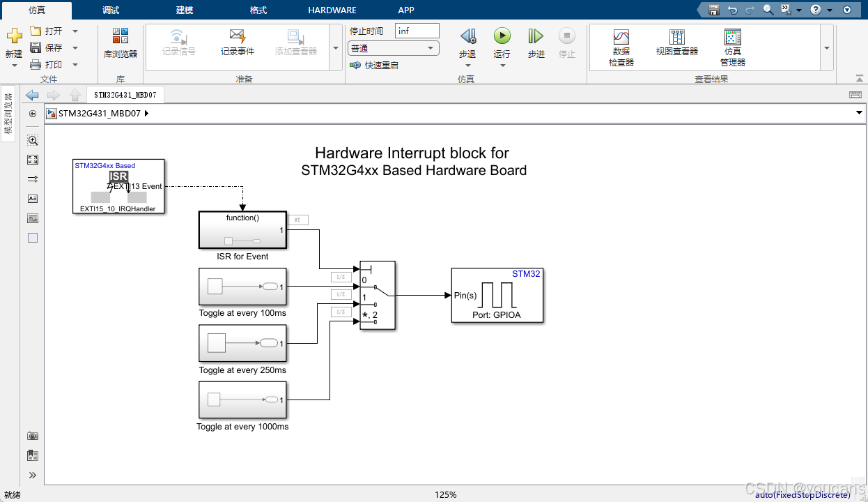Switch to the HARDWARE ribbon tab
Screen dimensions: 868x502
point(332,10)
